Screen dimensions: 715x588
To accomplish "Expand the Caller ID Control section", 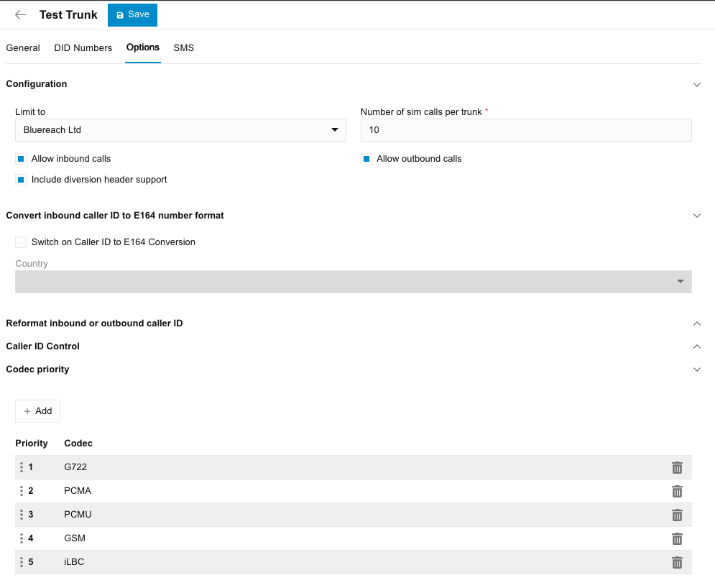I will (696, 346).
